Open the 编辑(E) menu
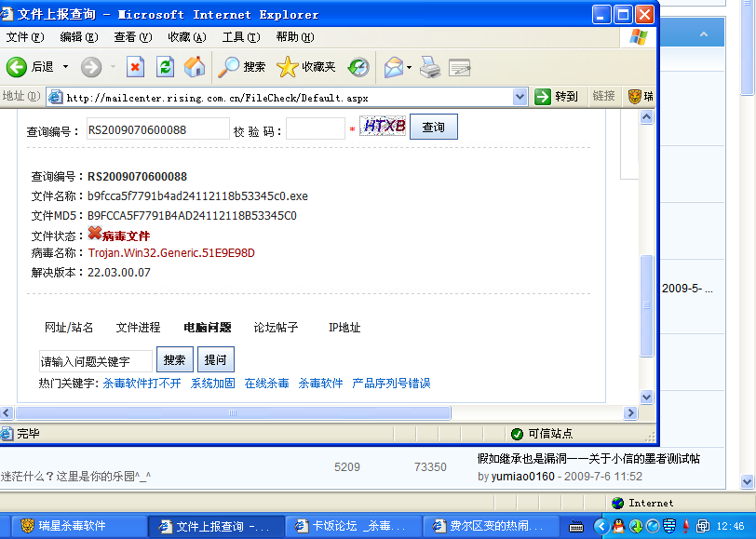The image size is (756, 539). (78, 37)
